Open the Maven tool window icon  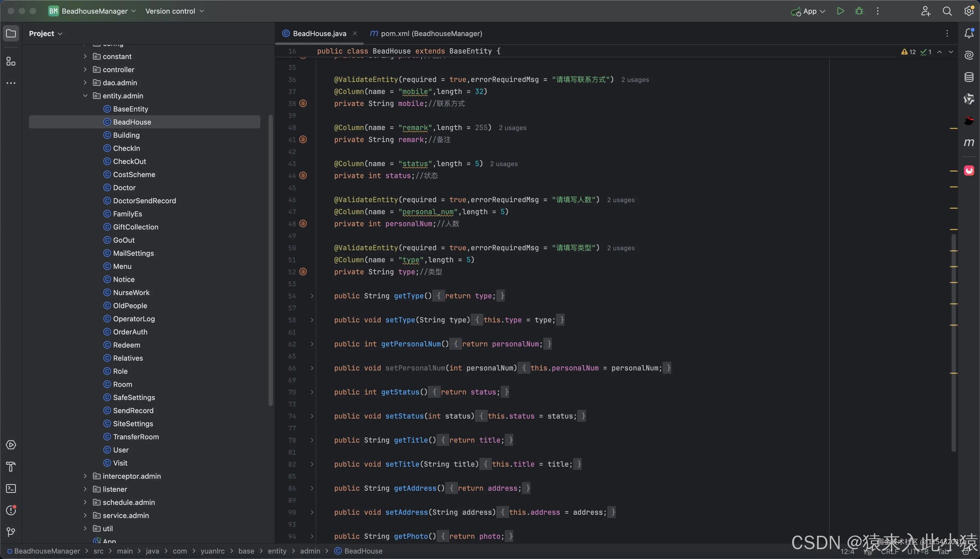pyautogui.click(x=969, y=142)
